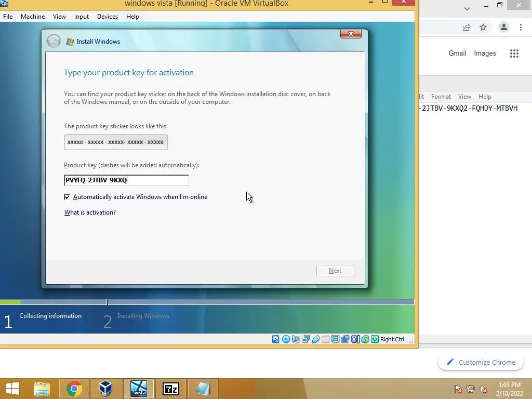532x399 pixels.
Task: Expand the Chrome tab search chevron
Action: pyautogui.click(x=467, y=8)
